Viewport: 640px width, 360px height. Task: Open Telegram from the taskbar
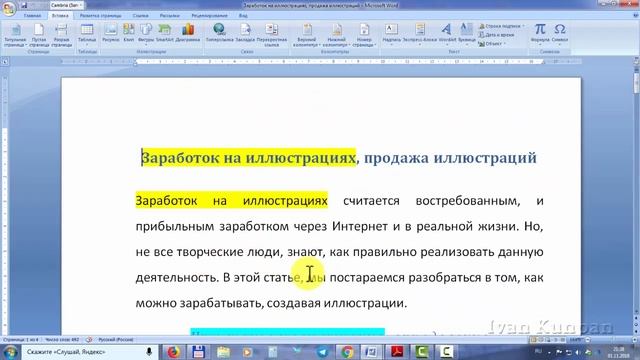pyautogui.click(x=322, y=352)
